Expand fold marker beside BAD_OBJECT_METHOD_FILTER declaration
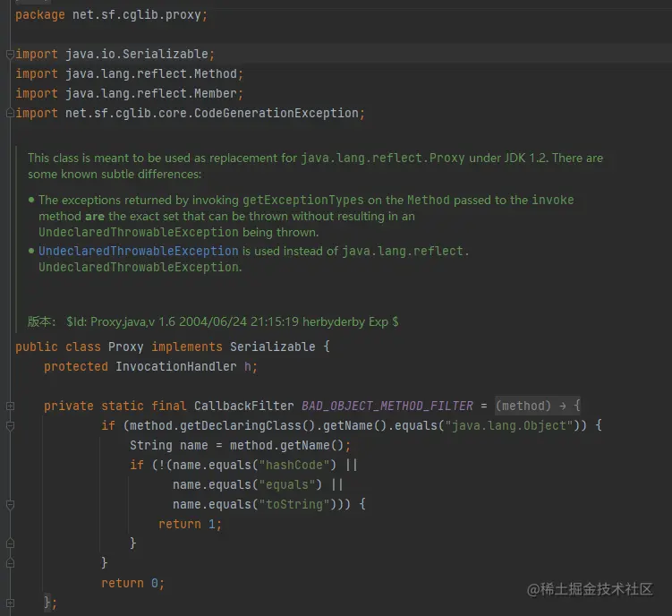Image resolution: width=672 pixels, height=616 pixels. tap(10, 406)
